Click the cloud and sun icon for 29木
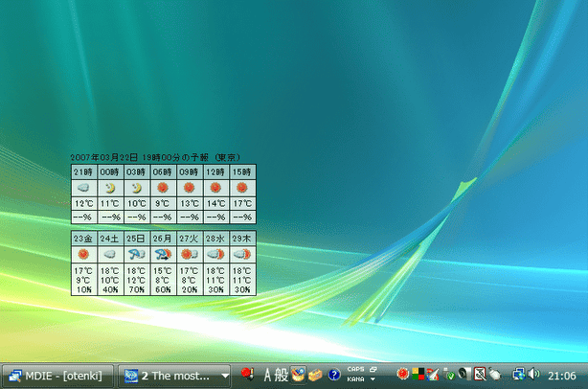588x389 pixels. pyautogui.click(x=242, y=254)
